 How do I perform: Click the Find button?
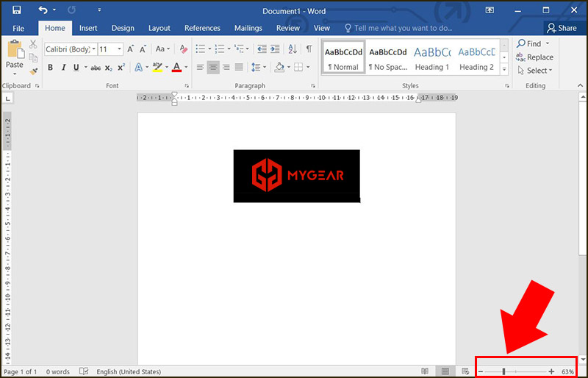529,44
